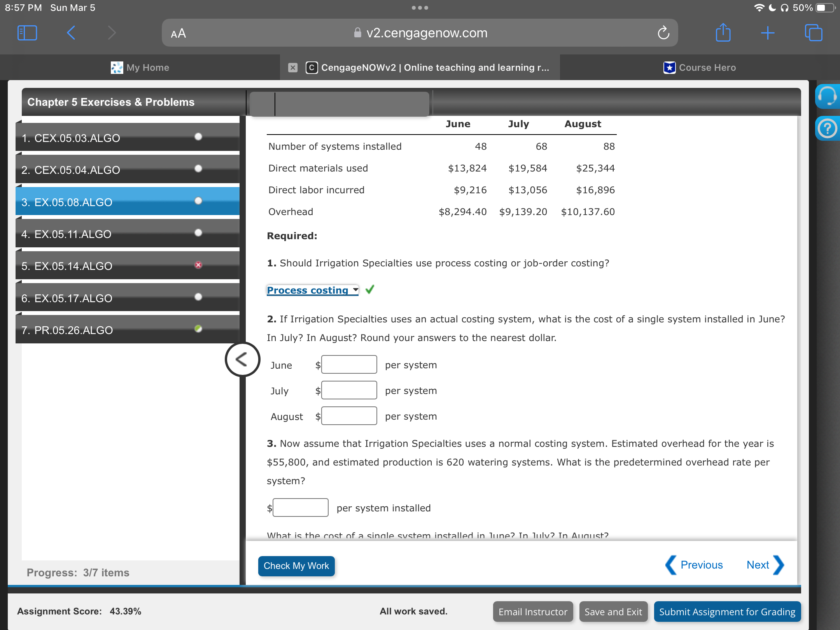This screenshot has height=630, width=840.
Task: Collapse the exercise list panel arrow
Action: [x=242, y=359]
